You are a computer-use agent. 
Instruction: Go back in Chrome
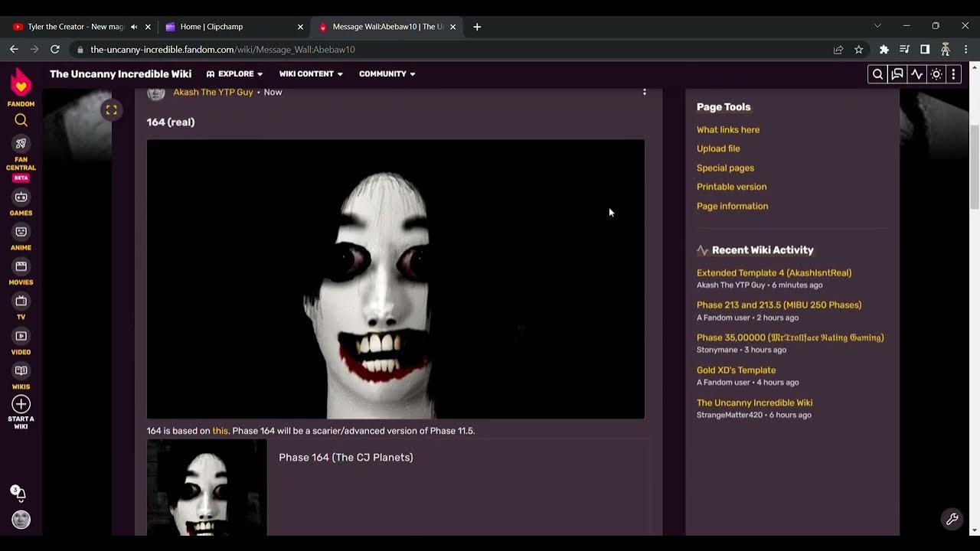tap(14, 49)
